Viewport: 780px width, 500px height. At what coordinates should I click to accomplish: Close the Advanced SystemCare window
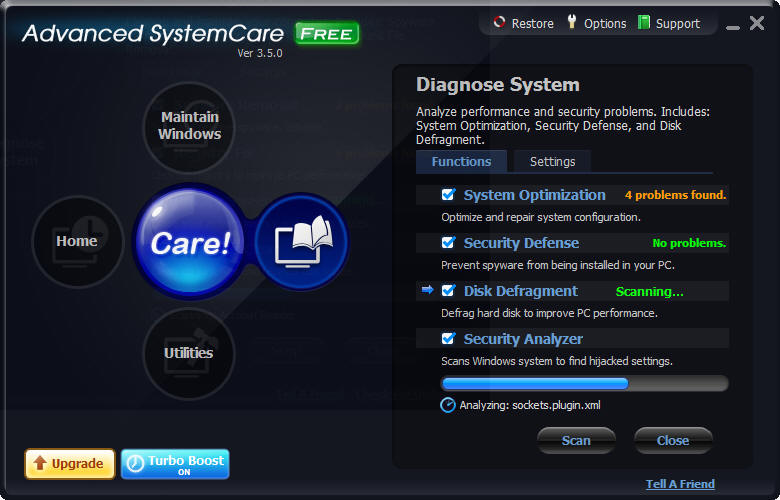(x=757, y=23)
